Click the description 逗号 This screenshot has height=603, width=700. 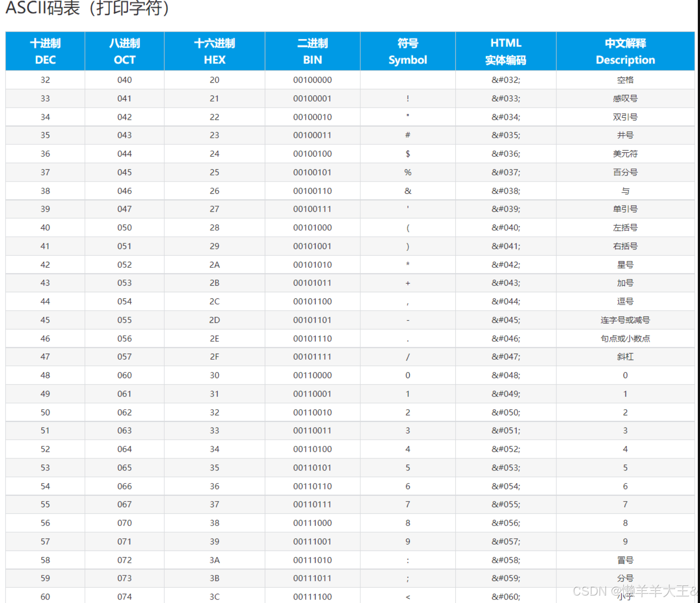(x=625, y=301)
